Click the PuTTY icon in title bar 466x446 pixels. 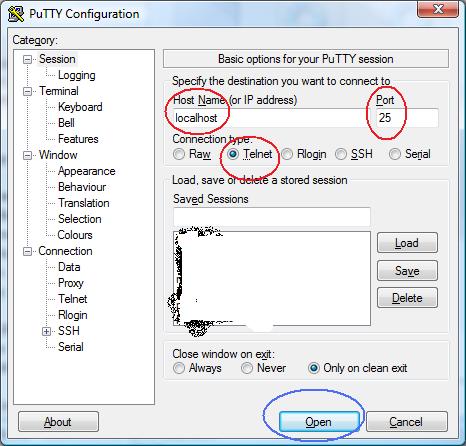pyautogui.click(x=16, y=14)
